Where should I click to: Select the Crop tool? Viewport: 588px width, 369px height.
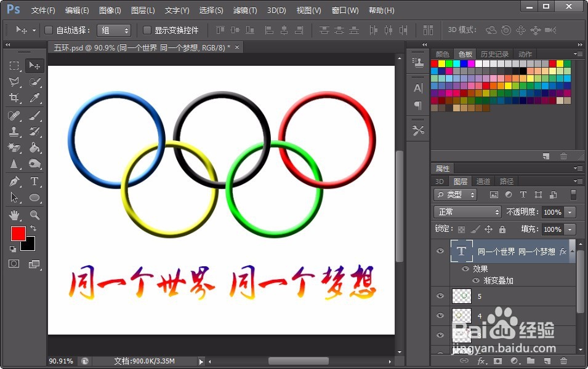14,98
